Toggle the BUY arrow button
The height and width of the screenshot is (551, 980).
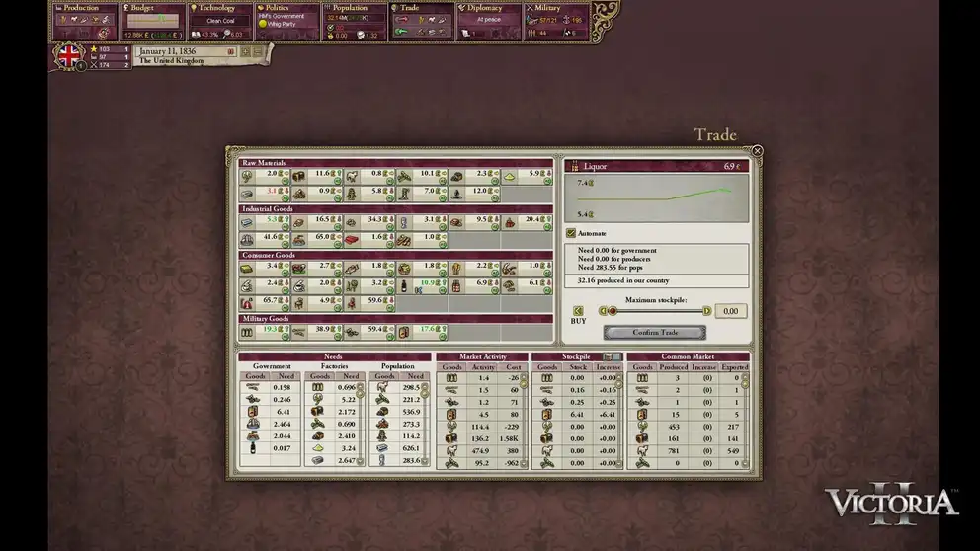(x=578, y=311)
